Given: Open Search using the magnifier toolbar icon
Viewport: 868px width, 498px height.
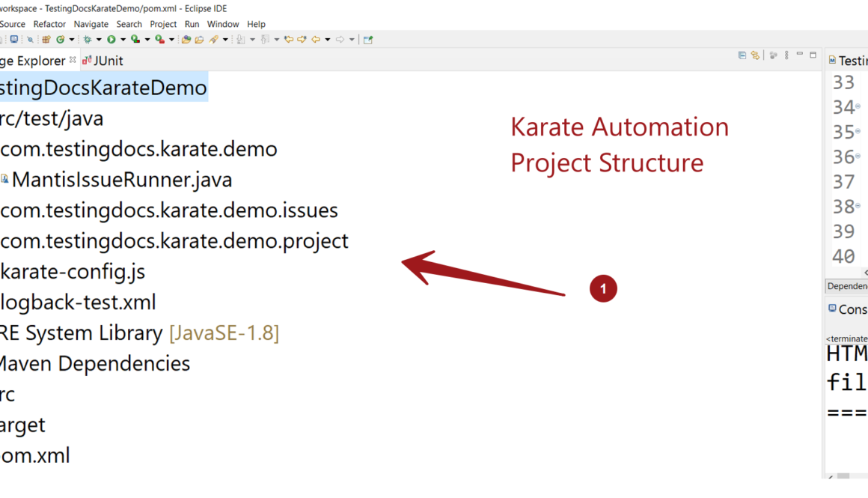Looking at the screenshot, I should point(28,39).
